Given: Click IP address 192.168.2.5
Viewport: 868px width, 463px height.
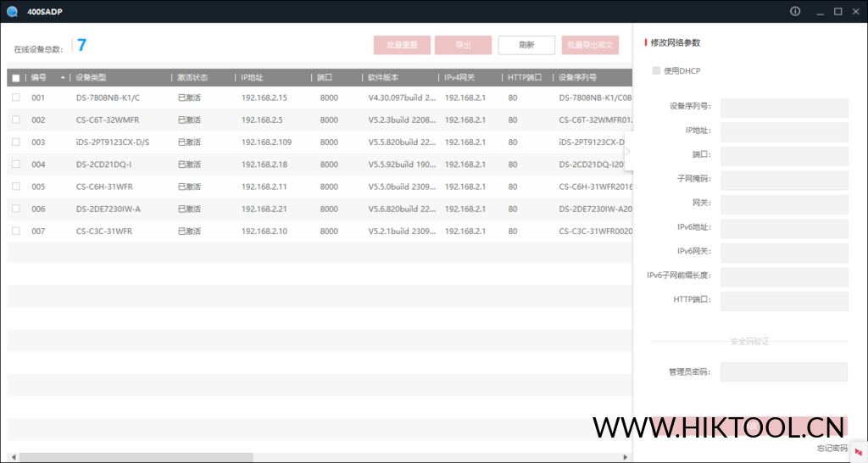Looking at the screenshot, I should [262, 120].
